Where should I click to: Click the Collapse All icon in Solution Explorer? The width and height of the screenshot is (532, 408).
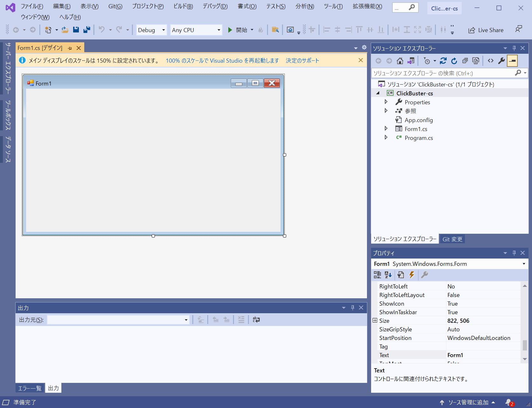pos(465,61)
